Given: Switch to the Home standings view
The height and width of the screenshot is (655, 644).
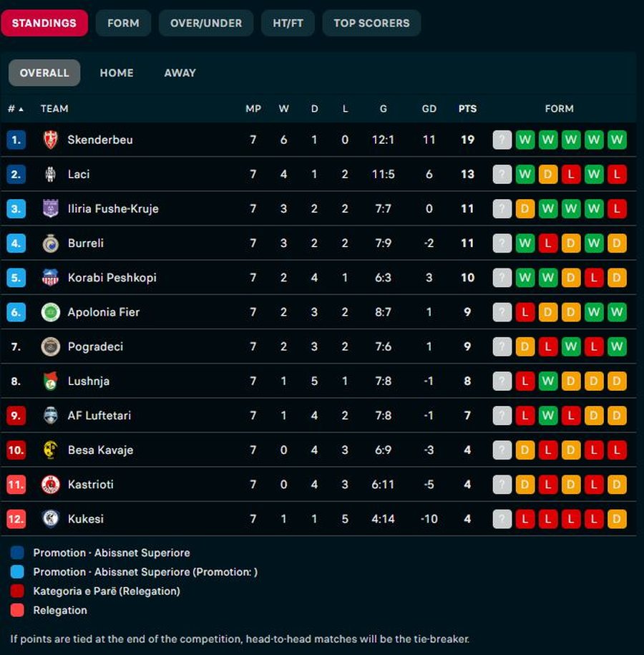Looking at the screenshot, I should pos(117,73).
